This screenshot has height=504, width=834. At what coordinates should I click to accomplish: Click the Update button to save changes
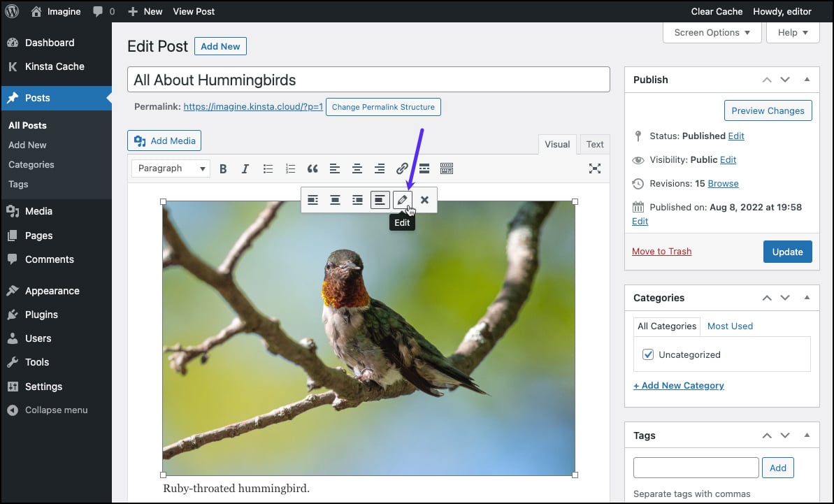tap(787, 251)
